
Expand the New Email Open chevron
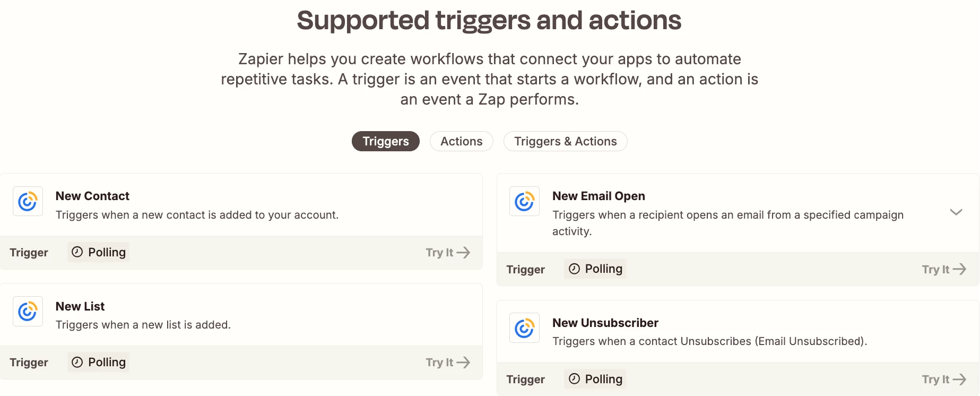(956, 212)
